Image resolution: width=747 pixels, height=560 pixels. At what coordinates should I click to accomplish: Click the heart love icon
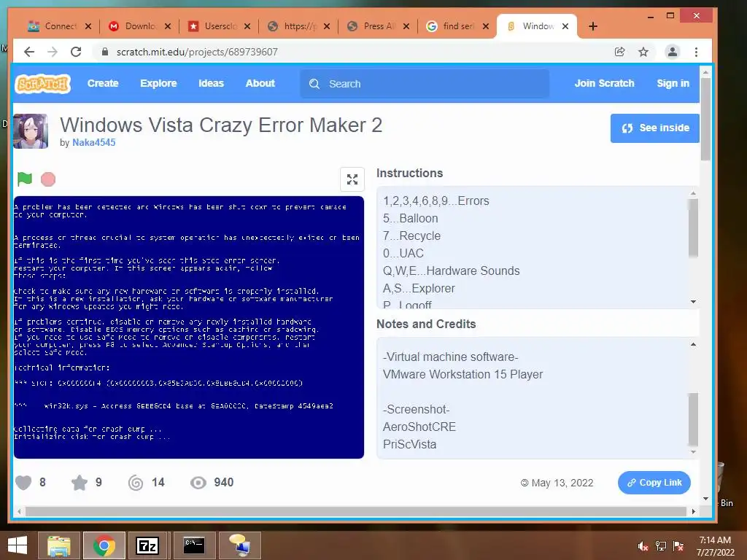pyautogui.click(x=23, y=483)
